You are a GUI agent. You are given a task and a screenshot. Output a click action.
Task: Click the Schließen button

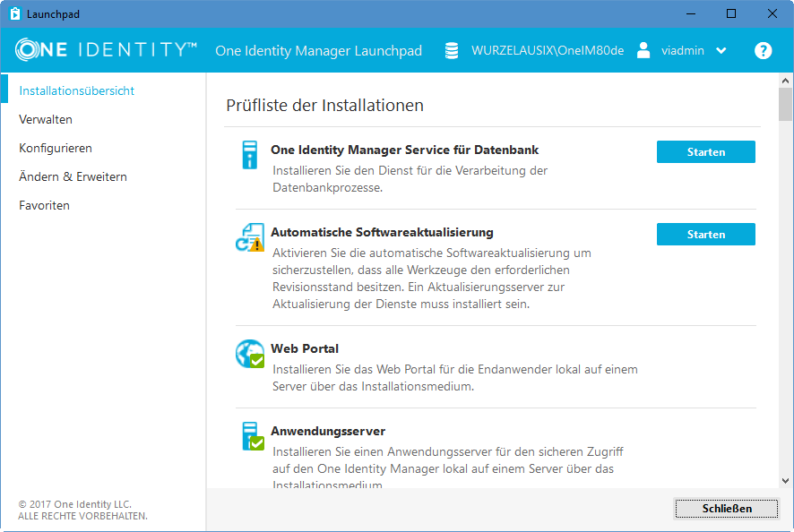727,508
